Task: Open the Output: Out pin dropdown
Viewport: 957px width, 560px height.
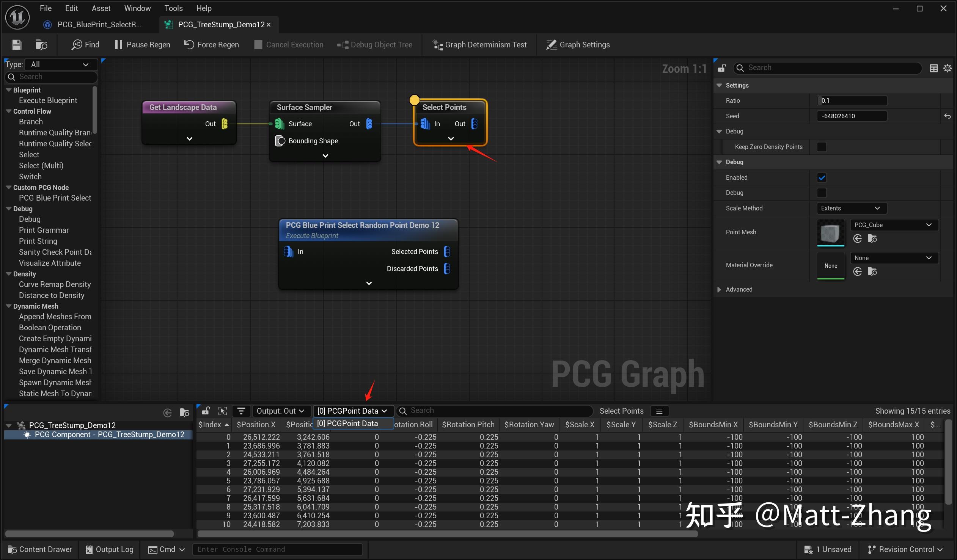Action: 280,411
